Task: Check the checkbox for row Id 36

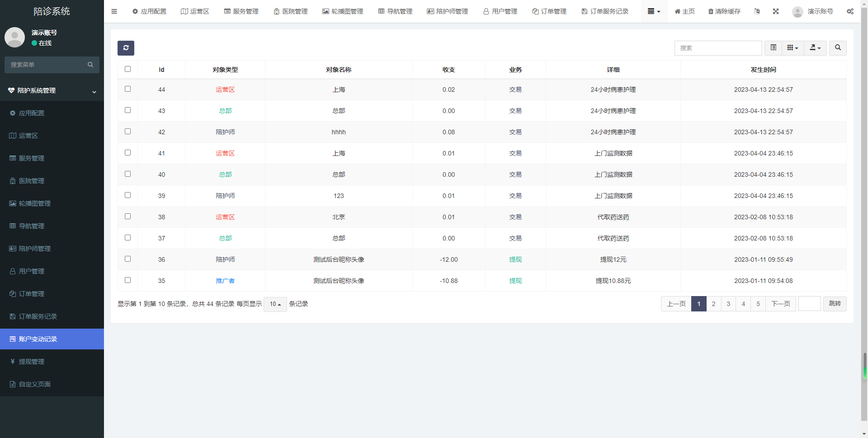Action: pyautogui.click(x=127, y=259)
